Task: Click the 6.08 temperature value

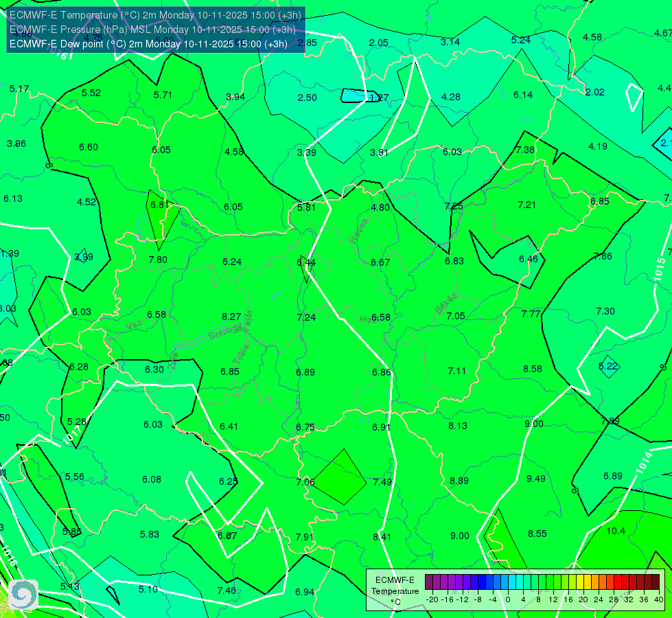Action: [152, 479]
